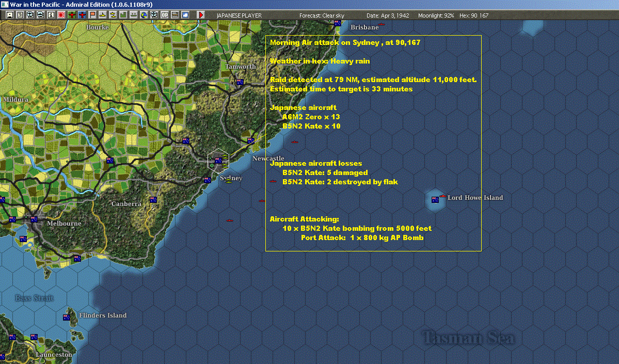Open the black 'i' information icon
The width and height of the screenshot is (619, 364).
click(x=51, y=15)
